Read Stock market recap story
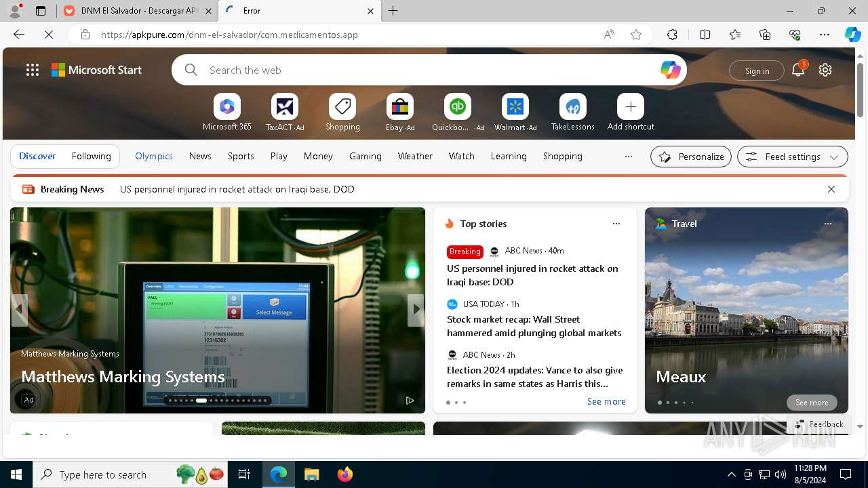Viewport: 868px width, 488px height. click(x=534, y=326)
